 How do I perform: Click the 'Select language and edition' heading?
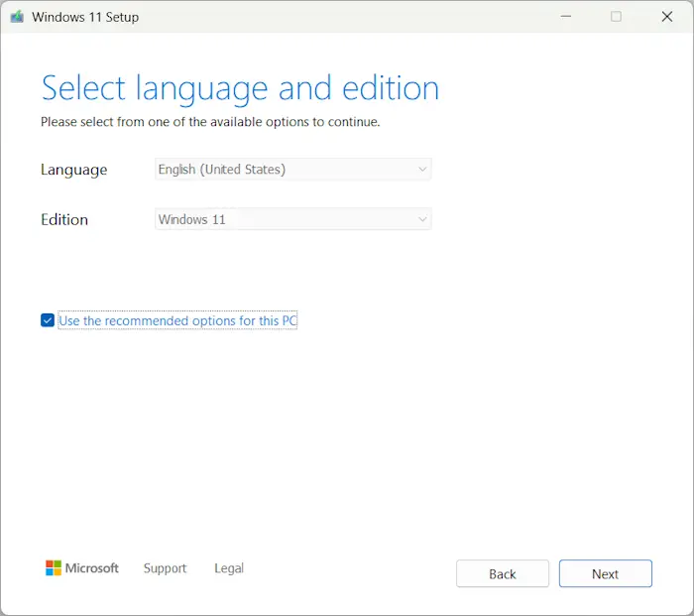click(240, 89)
